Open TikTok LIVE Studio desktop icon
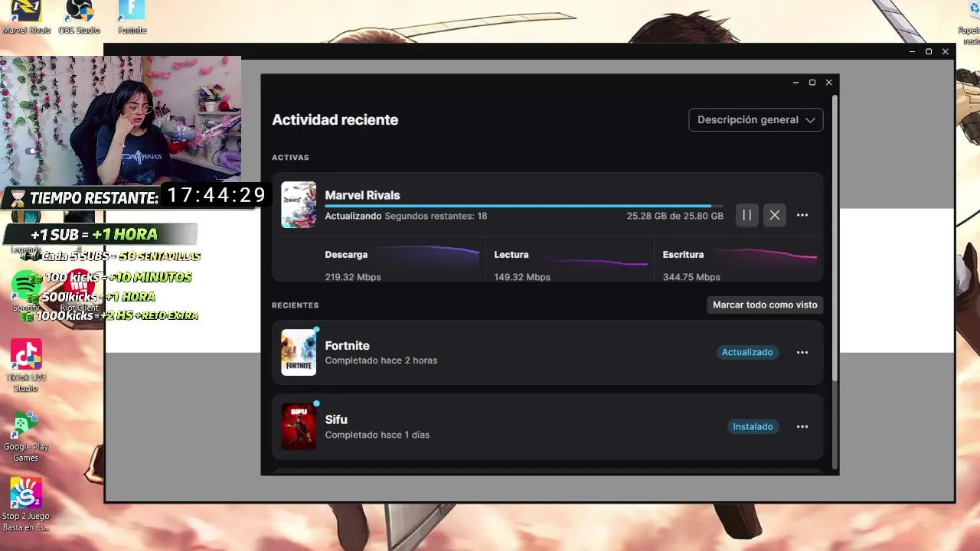Image resolution: width=980 pixels, height=551 pixels. pos(26,365)
